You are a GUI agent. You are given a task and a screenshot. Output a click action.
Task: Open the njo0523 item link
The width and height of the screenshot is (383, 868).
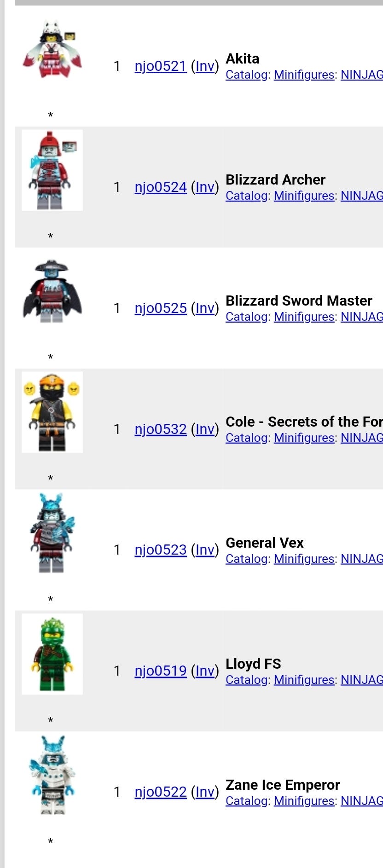point(160,550)
